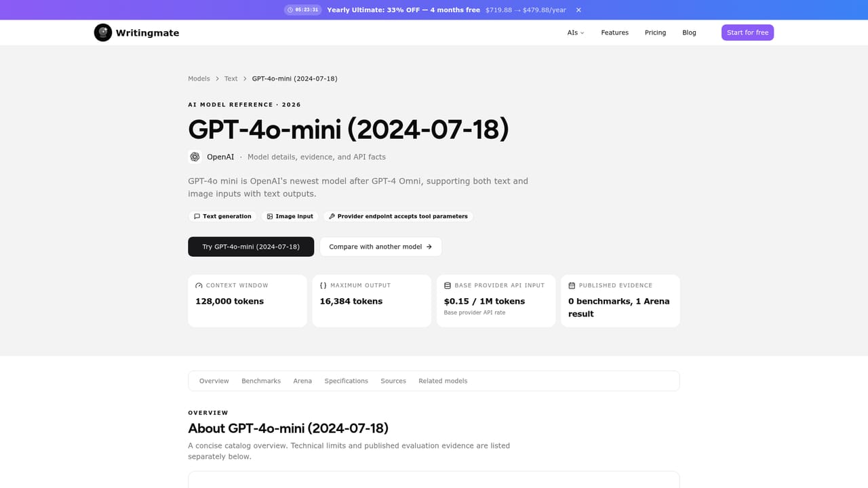
Task: Switch to the Benchmarks tab
Action: tap(261, 381)
